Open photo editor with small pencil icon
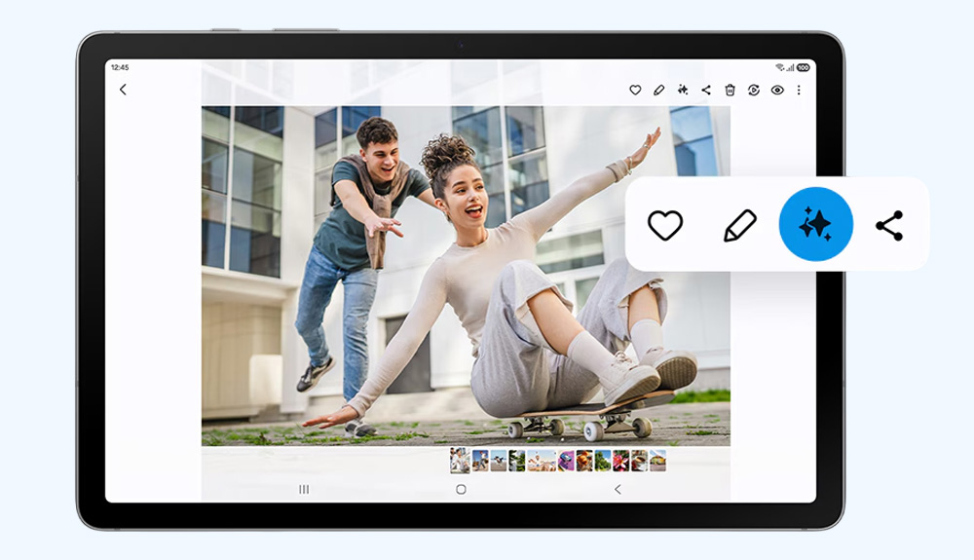This screenshot has height=560, width=974. click(x=658, y=90)
